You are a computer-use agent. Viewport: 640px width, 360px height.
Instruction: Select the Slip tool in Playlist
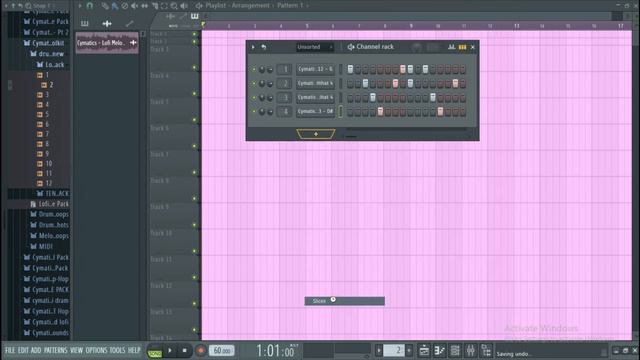point(144,6)
